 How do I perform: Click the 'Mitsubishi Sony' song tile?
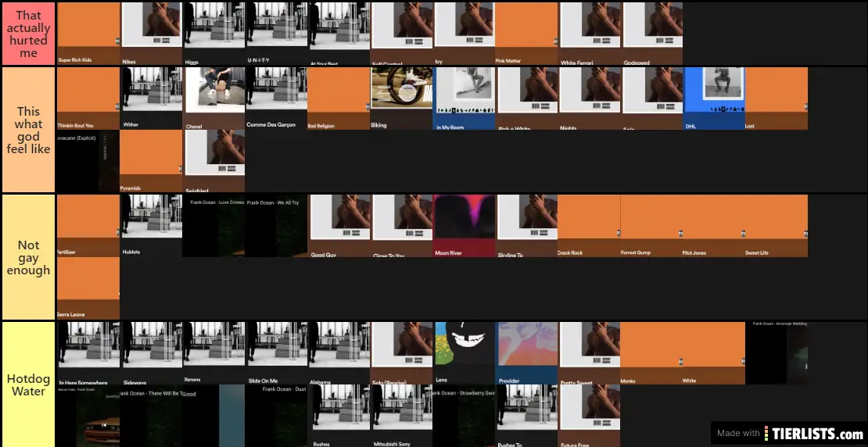coord(401,416)
